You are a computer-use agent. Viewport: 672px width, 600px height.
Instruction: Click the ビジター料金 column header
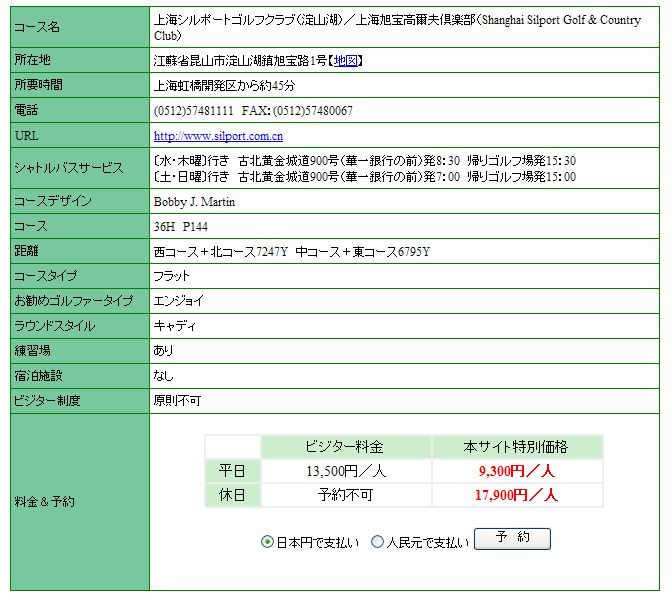pyautogui.click(x=344, y=447)
